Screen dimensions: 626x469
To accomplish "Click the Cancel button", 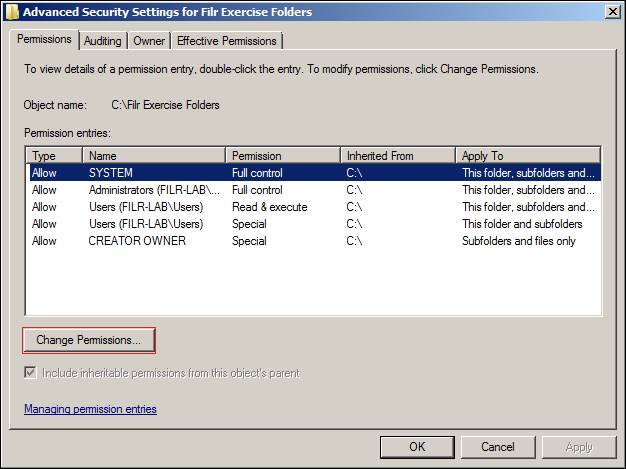I will (497, 447).
